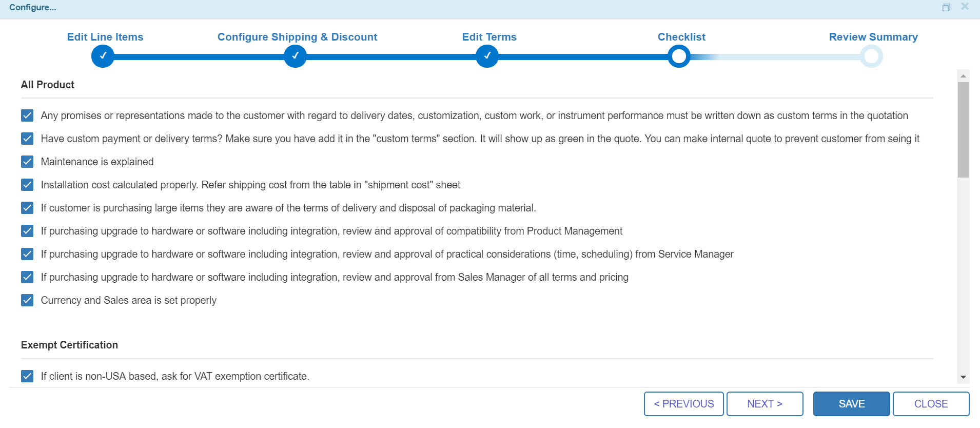980x428 pixels.
Task: Toggle the Maintenance is explained checkbox
Action: 27,162
